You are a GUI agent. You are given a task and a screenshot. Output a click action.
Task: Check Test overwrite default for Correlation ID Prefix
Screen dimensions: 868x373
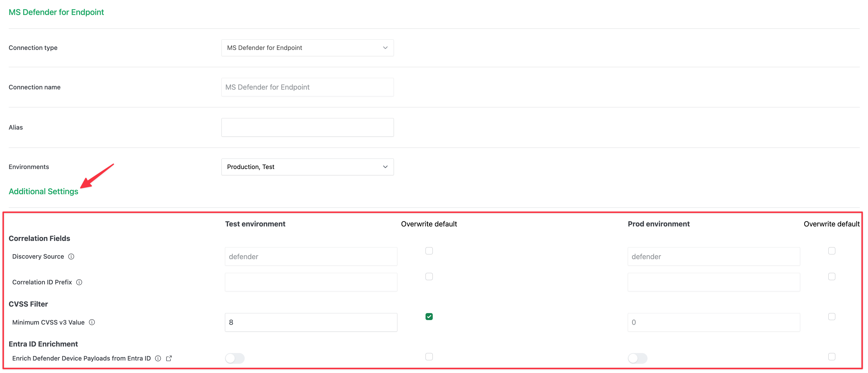(x=429, y=277)
